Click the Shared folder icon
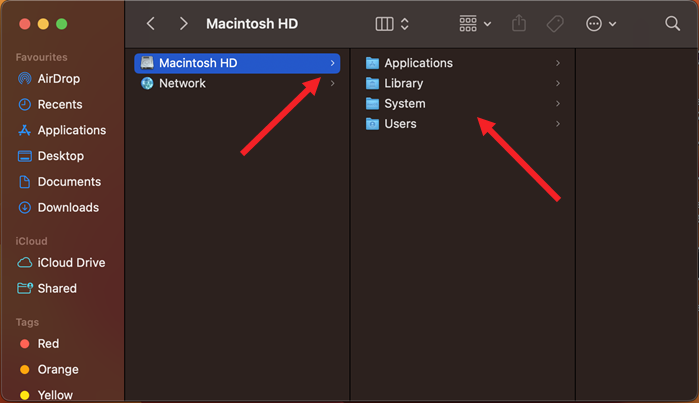699x403 pixels. (25, 288)
